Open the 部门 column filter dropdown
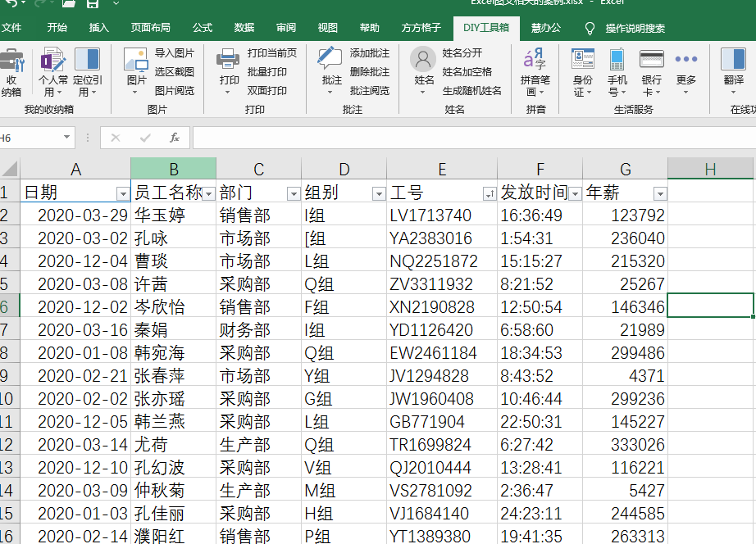Image resolution: width=756 pixels, height=544 pixels. pyautogui.click(x=294, y=193)
